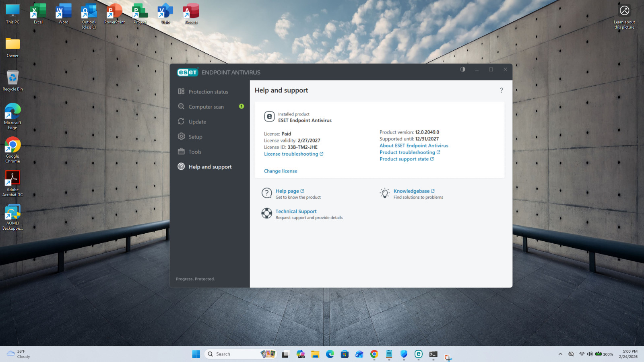Viewport: 644px width, 362px height.
Task: Open the Tools briefcase icon
Action: click(x=181, y=152)
